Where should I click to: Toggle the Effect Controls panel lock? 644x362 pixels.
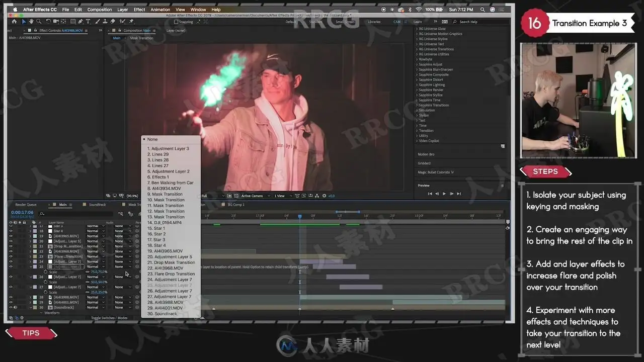[x=35, y=30]
